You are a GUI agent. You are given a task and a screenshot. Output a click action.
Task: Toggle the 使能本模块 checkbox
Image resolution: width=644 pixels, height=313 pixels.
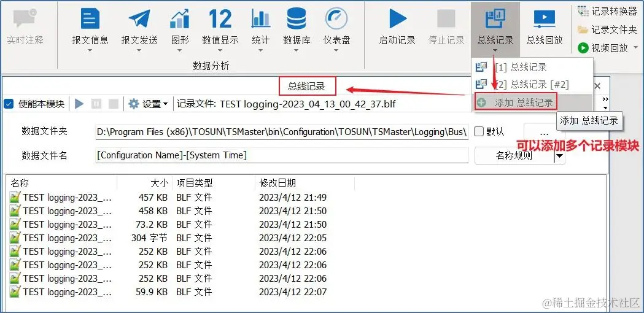coord(8,104)
